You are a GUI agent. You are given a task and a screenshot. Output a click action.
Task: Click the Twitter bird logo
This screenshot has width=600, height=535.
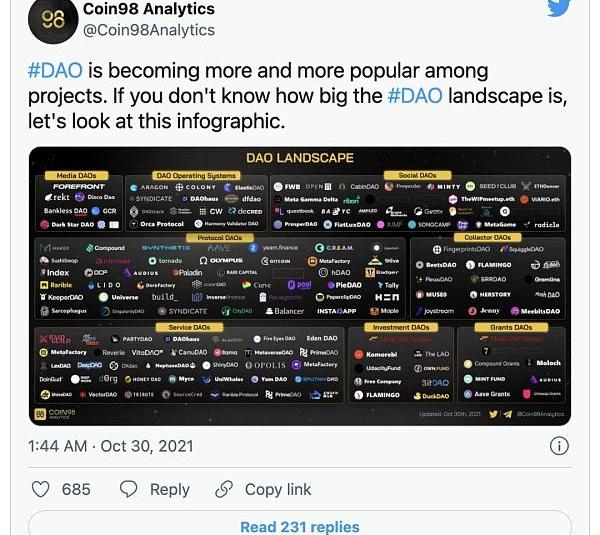coord(559,8)
